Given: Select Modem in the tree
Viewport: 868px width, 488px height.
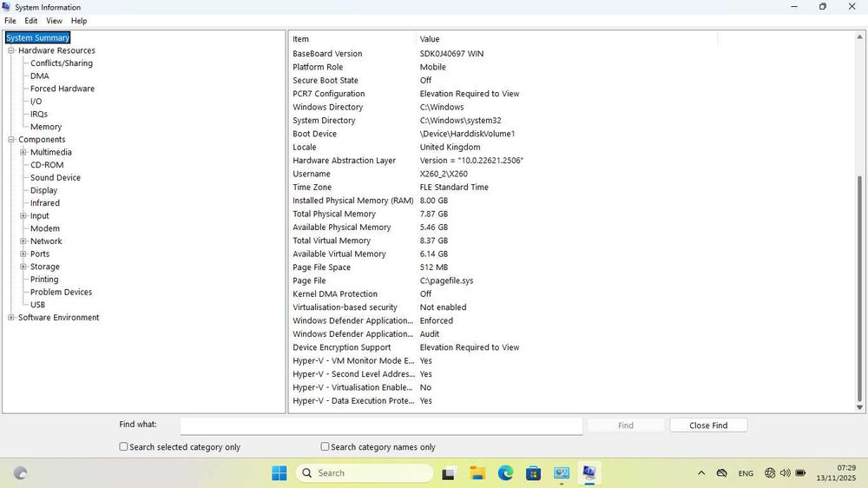Looking at the screenshot, I should (x=45, y=228).
